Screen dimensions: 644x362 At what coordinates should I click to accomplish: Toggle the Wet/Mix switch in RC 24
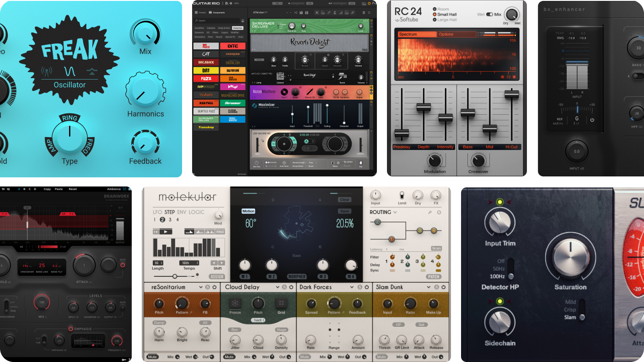click(x=489, y=15)
